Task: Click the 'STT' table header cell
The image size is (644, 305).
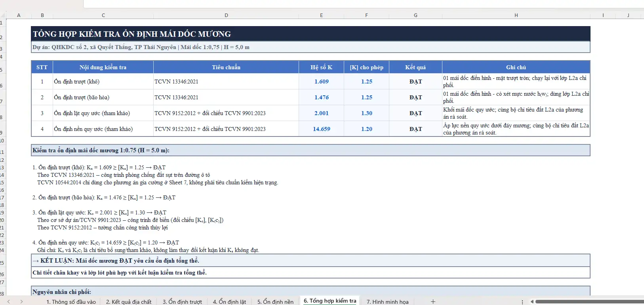Action: point(42,67)
